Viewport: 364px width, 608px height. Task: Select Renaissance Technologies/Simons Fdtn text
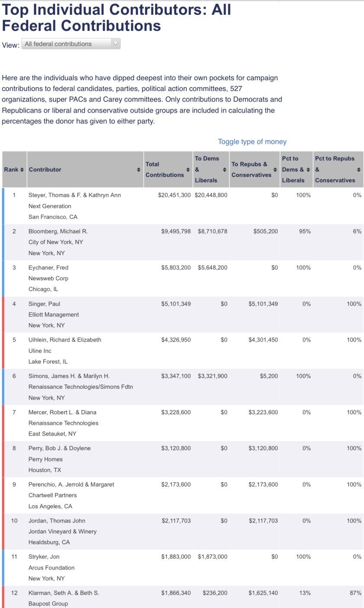tap(81, 387)
